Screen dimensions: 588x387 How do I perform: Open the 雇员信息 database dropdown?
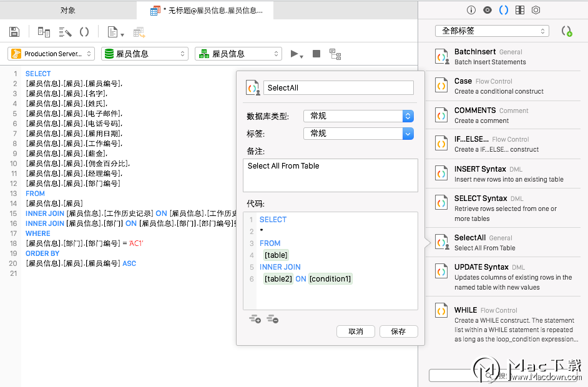coord(145,54)
